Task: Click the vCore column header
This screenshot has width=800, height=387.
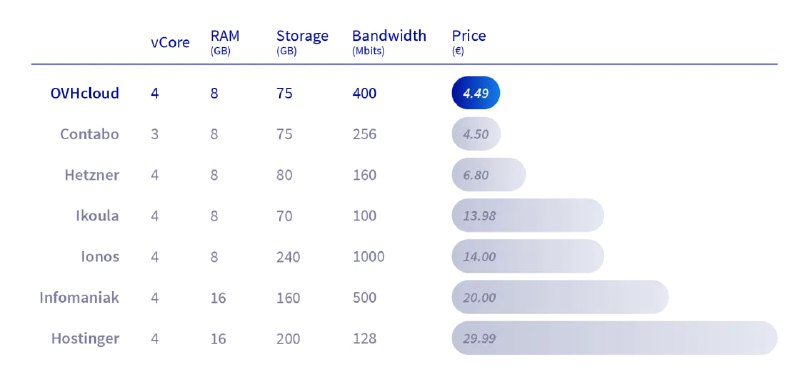Action: [170, 42]
